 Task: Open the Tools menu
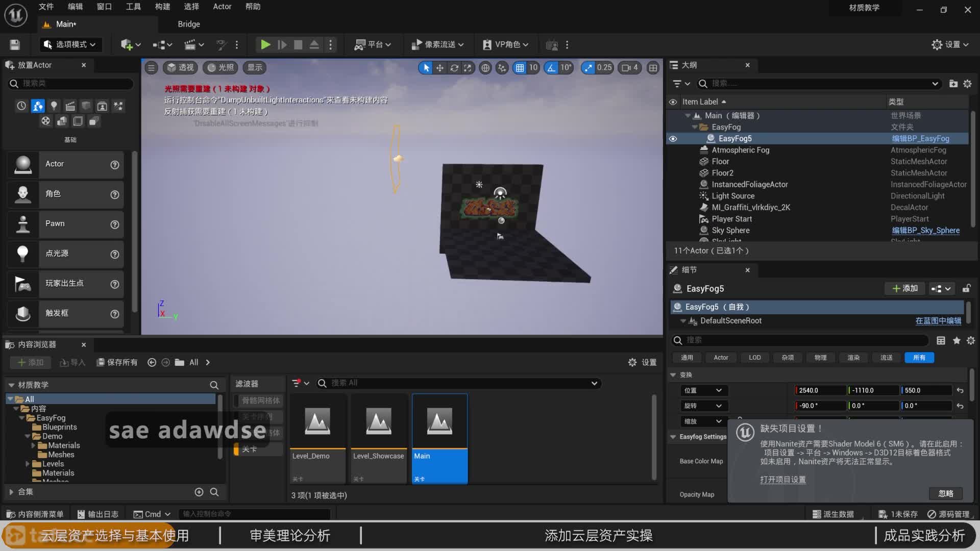point(133,7)
